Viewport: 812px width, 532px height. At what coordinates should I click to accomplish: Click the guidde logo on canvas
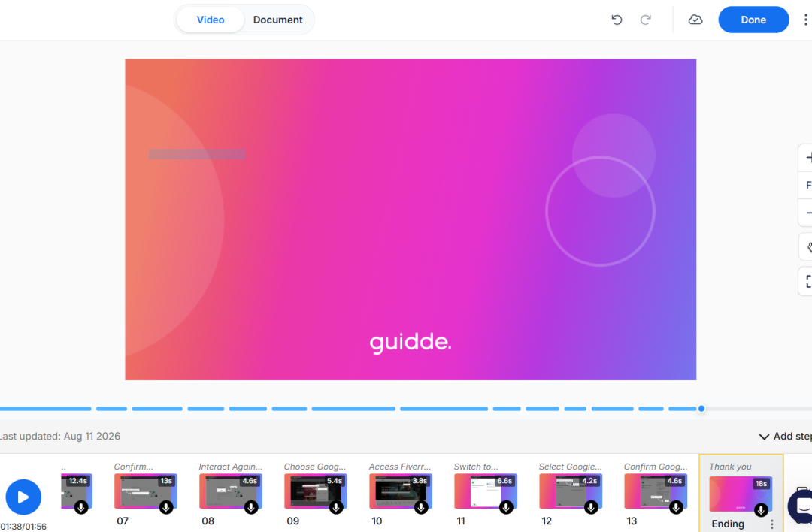tap(411, 343)
